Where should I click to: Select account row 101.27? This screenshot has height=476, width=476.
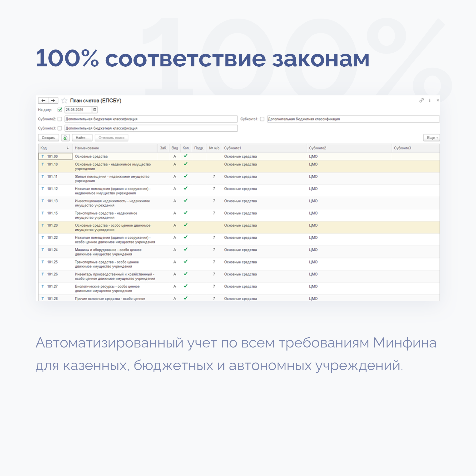[239, 288]
